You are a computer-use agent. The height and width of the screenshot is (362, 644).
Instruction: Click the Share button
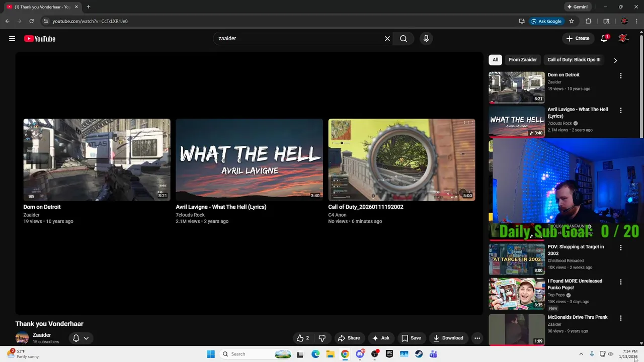coord(349,338)
